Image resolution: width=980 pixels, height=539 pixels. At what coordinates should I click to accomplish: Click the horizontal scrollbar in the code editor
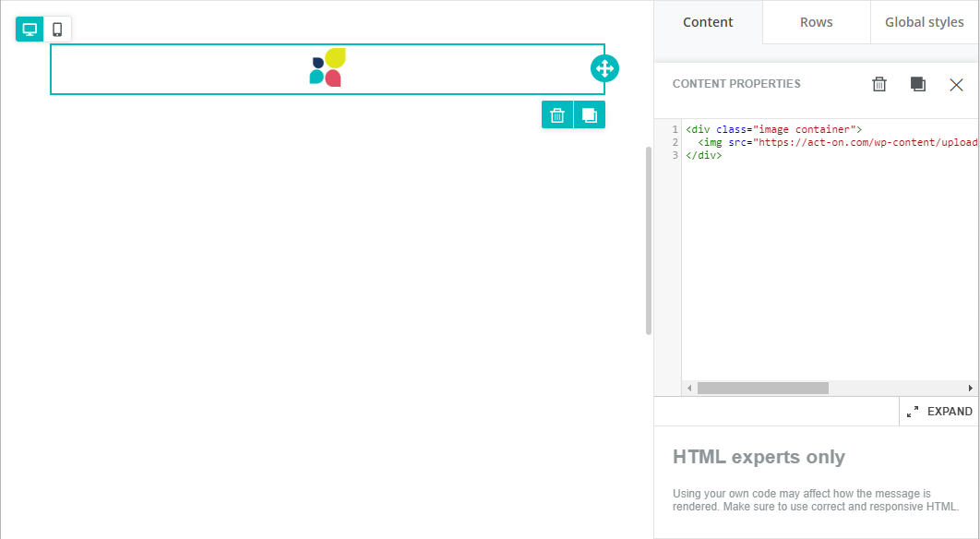click(x=763, y=388)
